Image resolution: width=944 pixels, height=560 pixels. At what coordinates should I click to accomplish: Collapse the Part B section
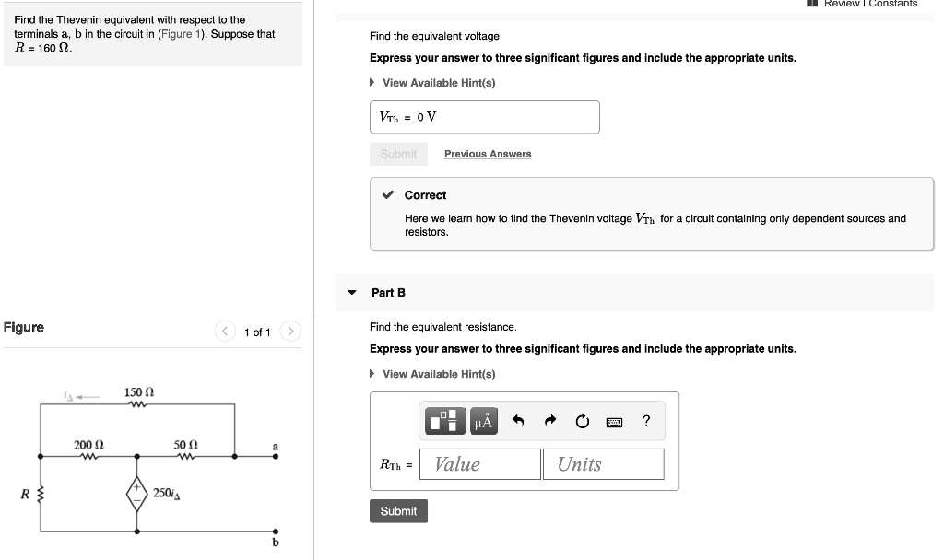coord(352,292)
